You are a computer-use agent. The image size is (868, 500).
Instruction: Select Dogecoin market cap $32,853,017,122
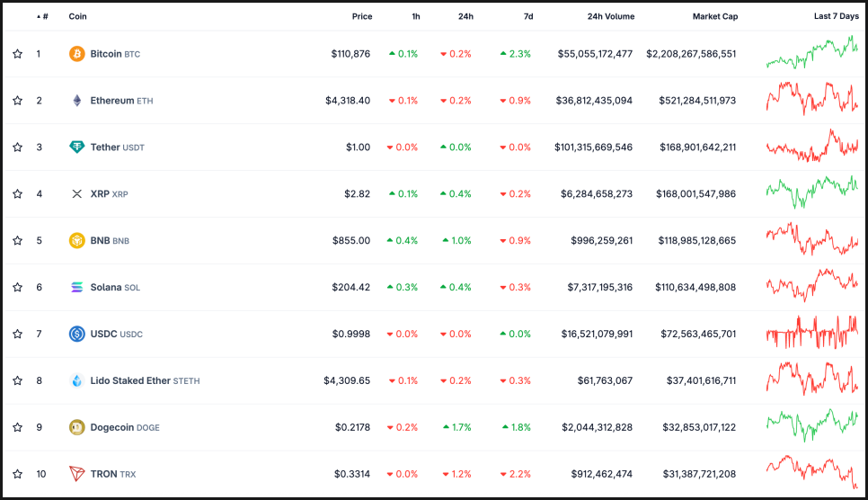point(699,427)
